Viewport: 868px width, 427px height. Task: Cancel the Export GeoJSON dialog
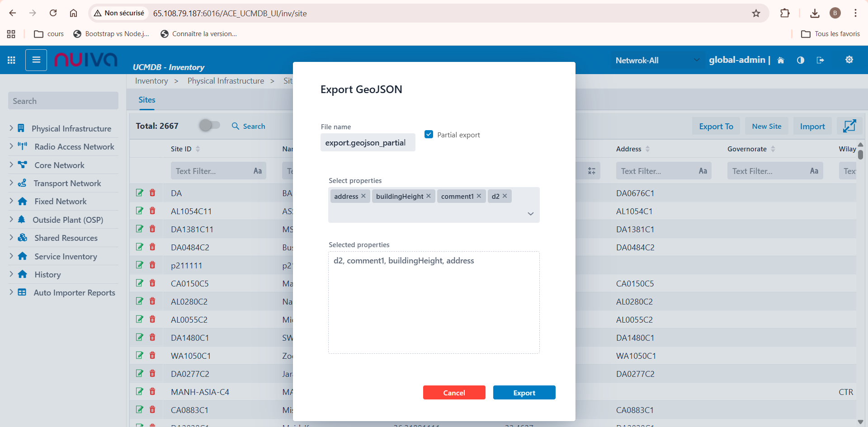[x=454, y=393]
